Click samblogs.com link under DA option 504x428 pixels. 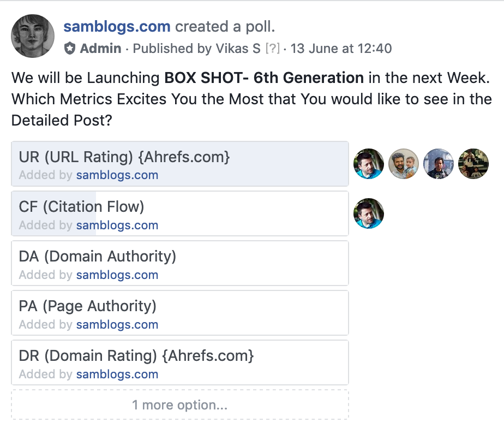click(117, 275)
